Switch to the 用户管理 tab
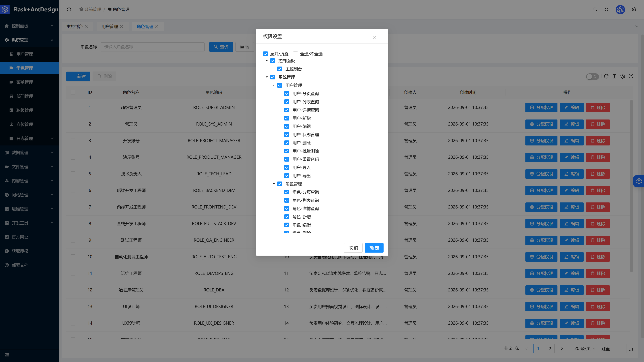This screenshot has width=644, height=362. (110, 26)
